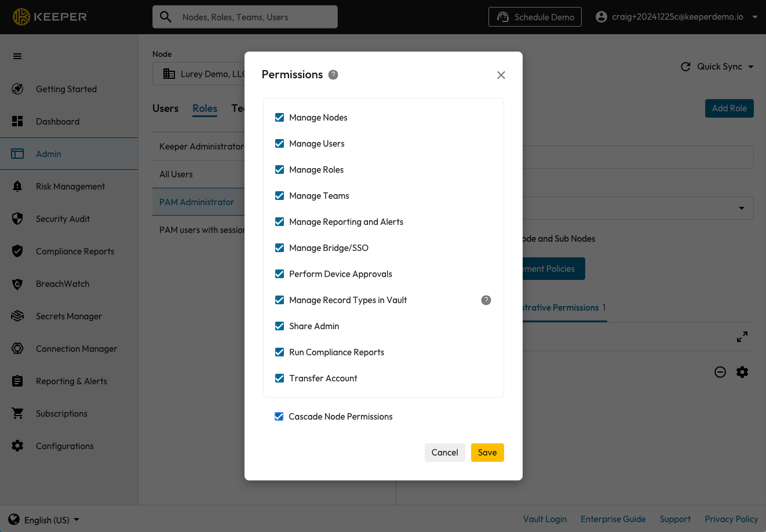Save the permissions changes
766x532 pixels.
pos(487,453)
